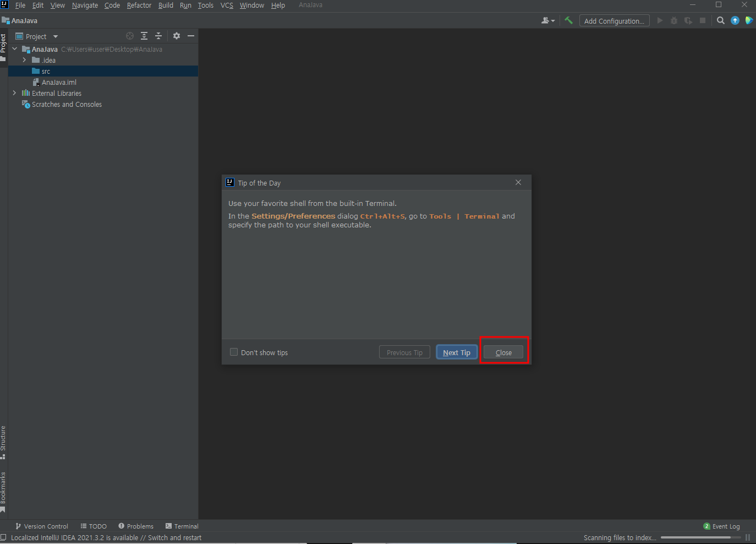The image size is (756, 544).
Task: Open the Bookmarks side tool tab
Action: pyautogui.click(x=3, y=492)
